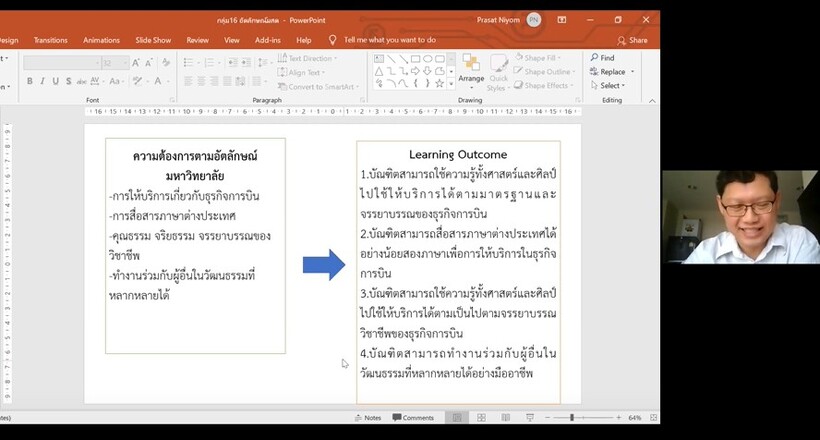Choose the right arrow shape in the gallery
Screen dimensions: 820x440
tap(416, 71)
